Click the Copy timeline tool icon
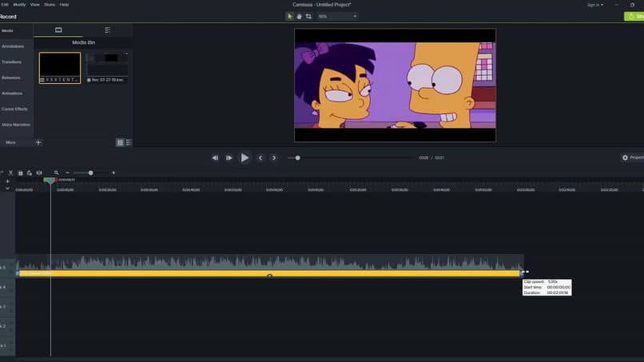Viewport: 644px width, 362px height. pos(20,173)
